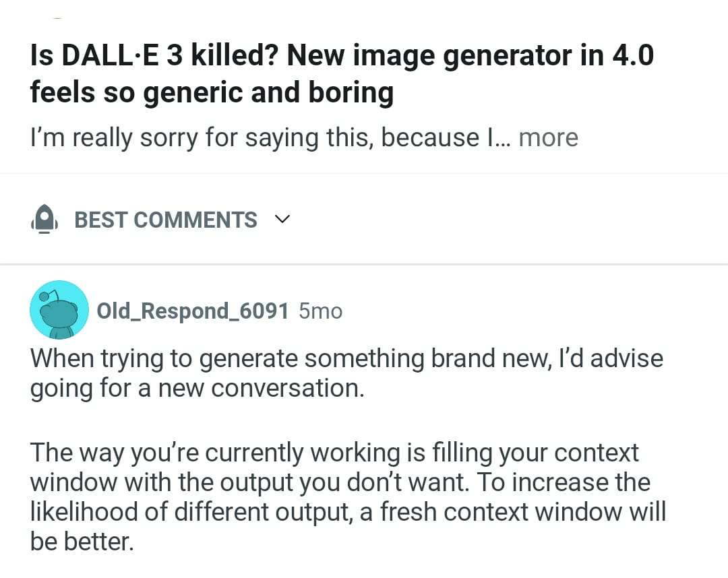Screen dimensions: 728x578
Task: Open the BEST COMMENTS sorting label
Action: click(165, 220)
